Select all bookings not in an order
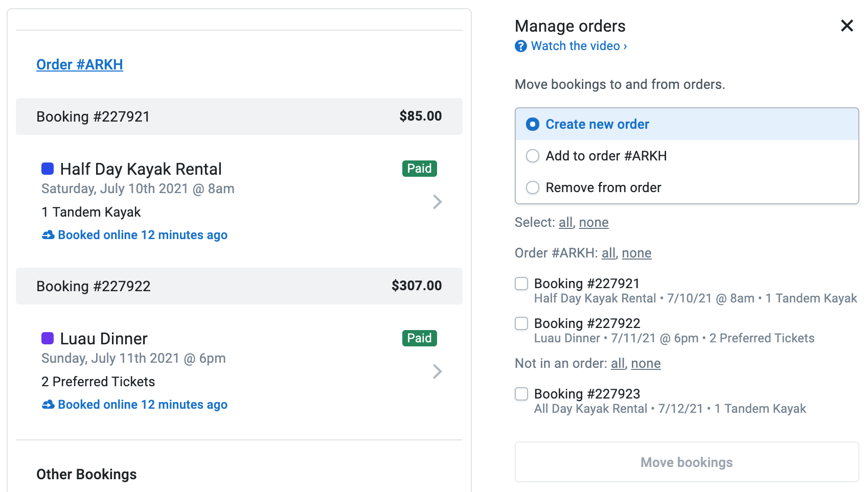Viewport: 868px width, 492px height. click(618, 363)
